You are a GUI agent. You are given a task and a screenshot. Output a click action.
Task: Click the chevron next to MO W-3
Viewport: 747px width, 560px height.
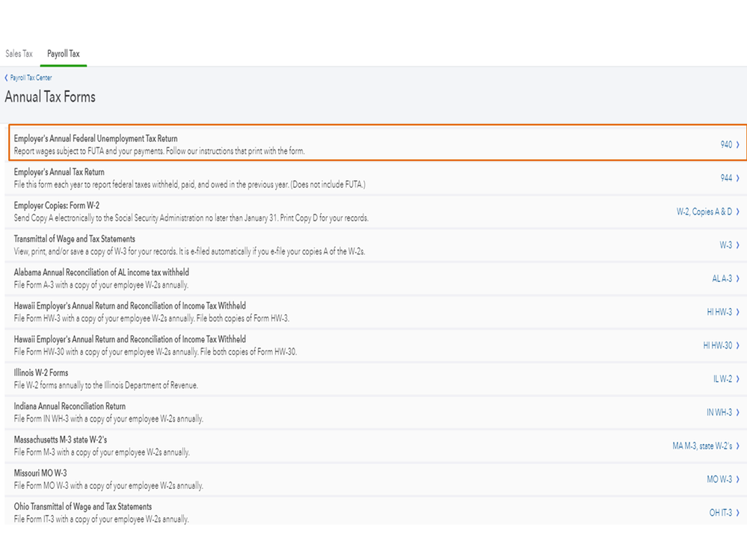pos(738,479)
